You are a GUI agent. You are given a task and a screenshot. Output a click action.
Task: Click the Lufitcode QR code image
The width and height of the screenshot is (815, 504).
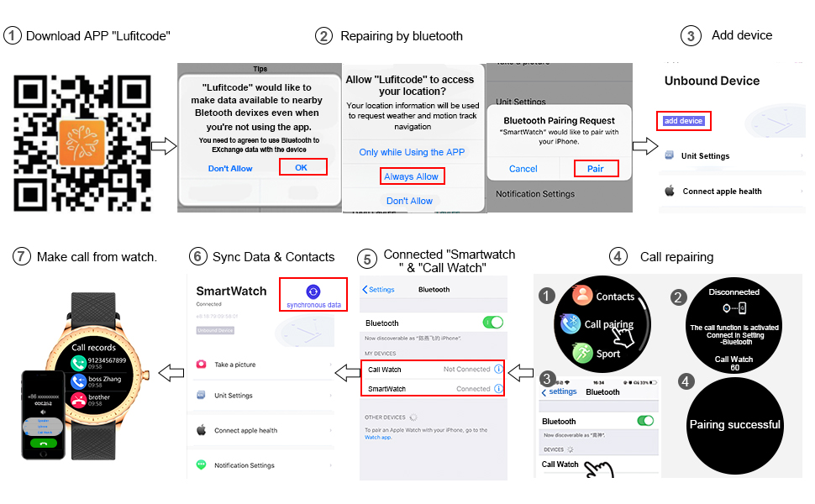(82, 143)
